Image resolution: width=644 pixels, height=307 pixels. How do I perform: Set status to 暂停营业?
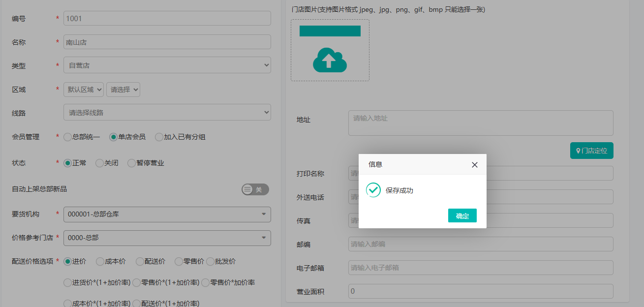pos(131,163)
